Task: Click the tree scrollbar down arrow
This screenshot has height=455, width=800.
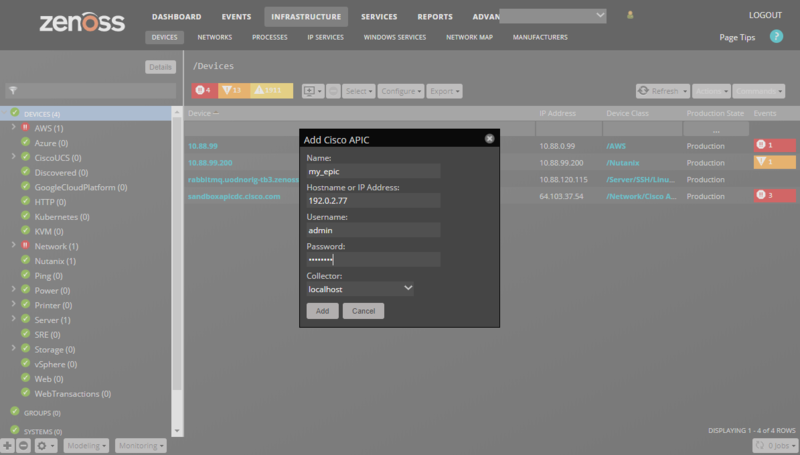Action: pos(177,431)
